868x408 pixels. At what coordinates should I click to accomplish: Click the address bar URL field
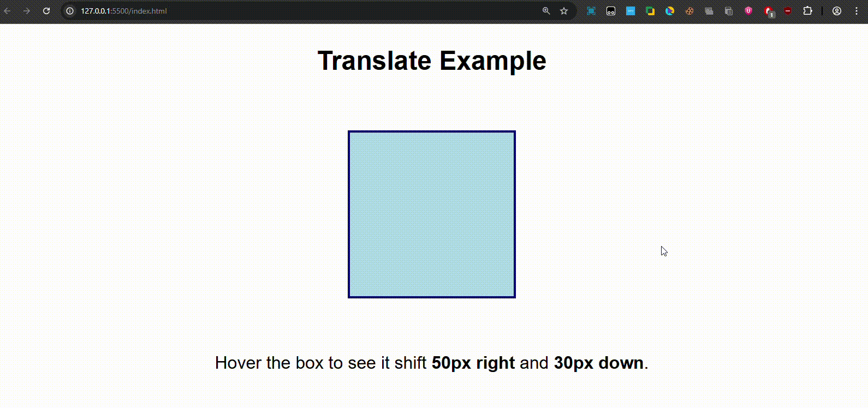click(273, 11)
